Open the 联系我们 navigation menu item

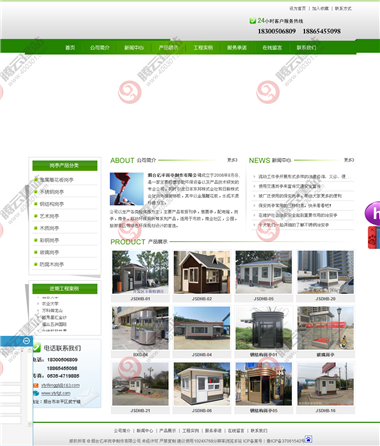click(x=306, y=48)
